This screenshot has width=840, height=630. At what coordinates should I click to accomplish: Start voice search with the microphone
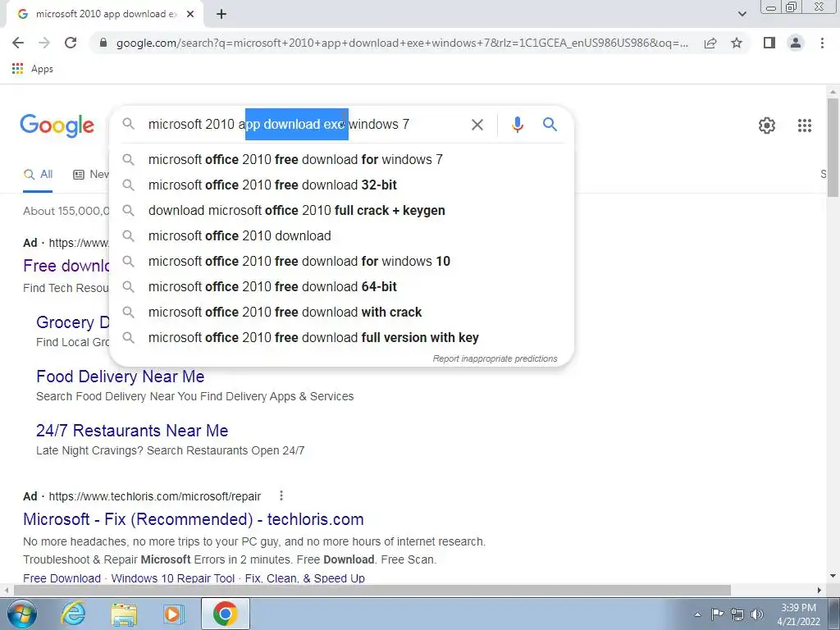(x=517, y=125)
